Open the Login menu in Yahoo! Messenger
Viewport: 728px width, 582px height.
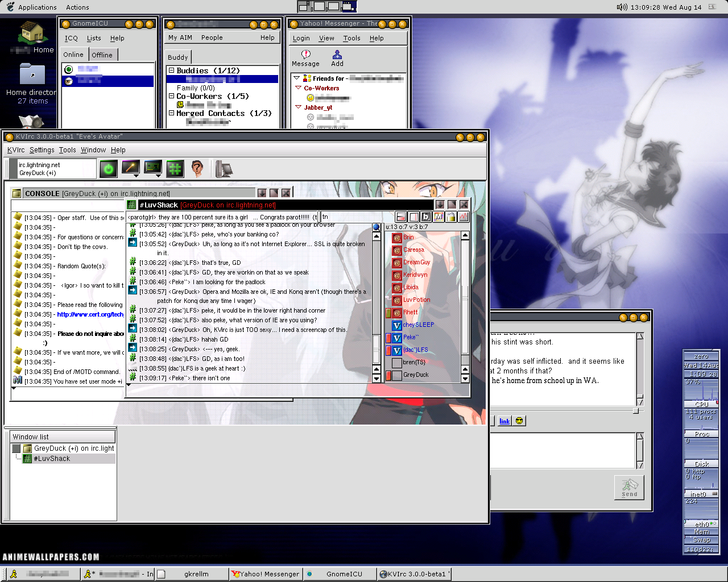(x=301, y=38)
